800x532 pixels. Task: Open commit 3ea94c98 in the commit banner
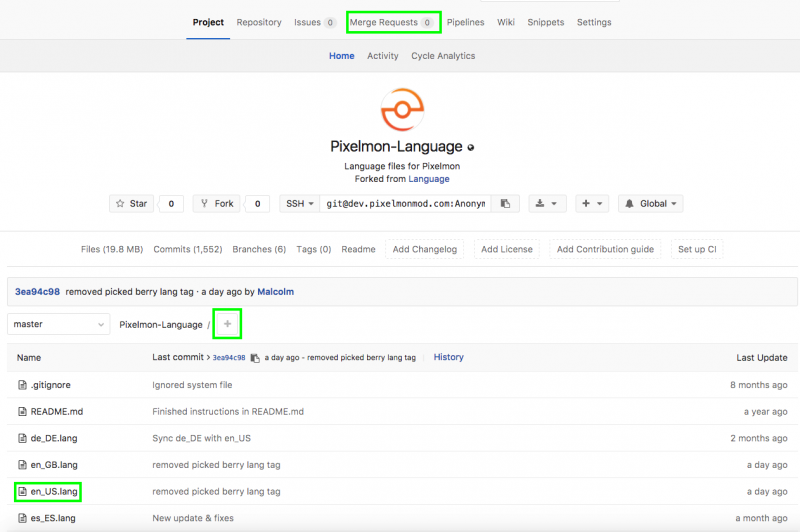click(37, 292)
